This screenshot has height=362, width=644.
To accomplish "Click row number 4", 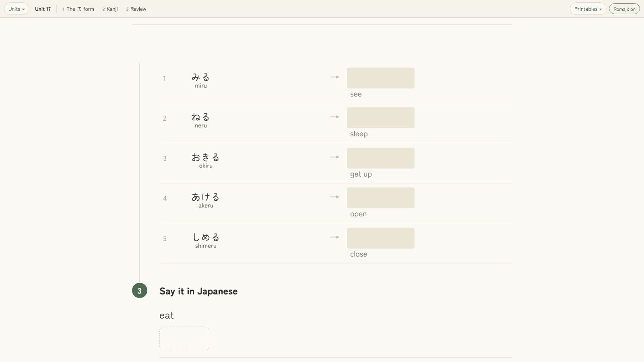I will 165,198.
